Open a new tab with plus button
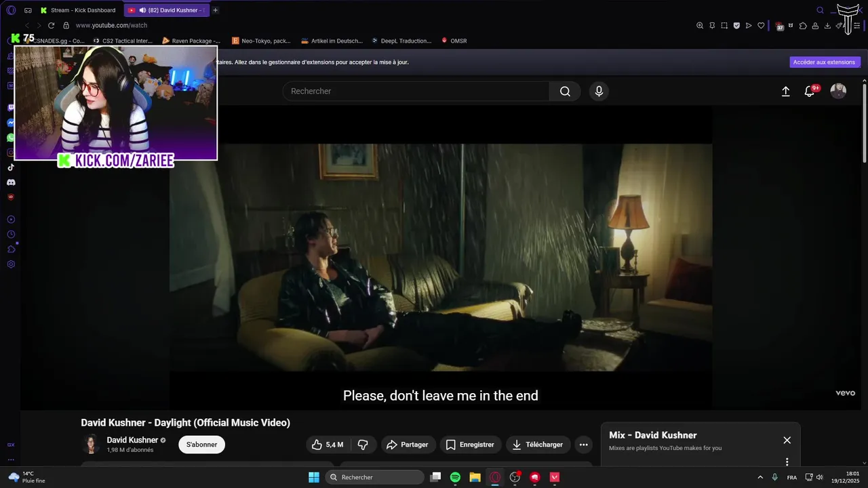The image size is (868, 488). [x=216, y=10]
